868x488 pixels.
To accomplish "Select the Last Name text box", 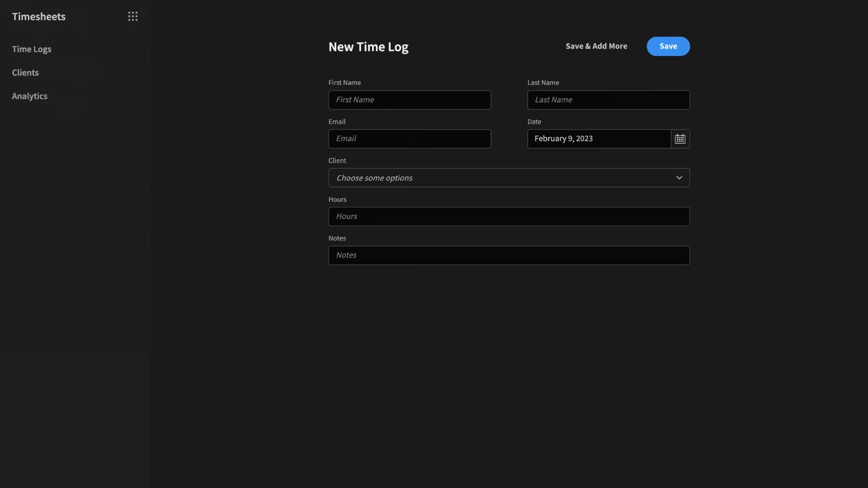I will click(x=609, y=100).
